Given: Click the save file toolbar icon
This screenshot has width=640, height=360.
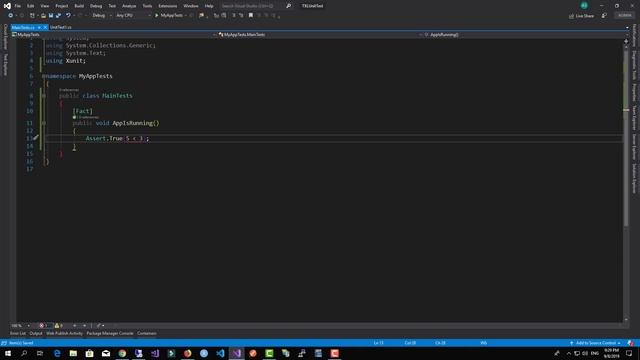Looking at the screenshot, I should [51, 16].
